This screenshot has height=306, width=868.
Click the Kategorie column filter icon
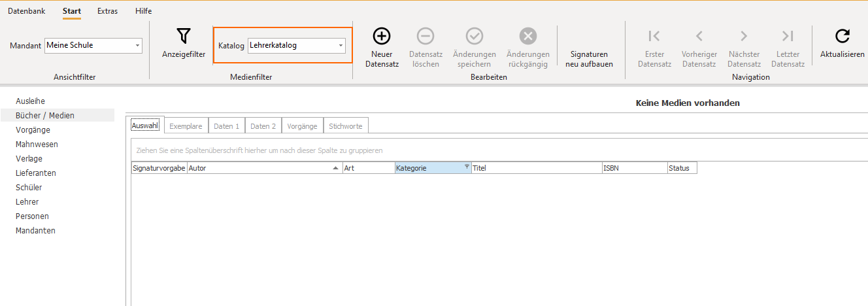(x=467, y=167)
